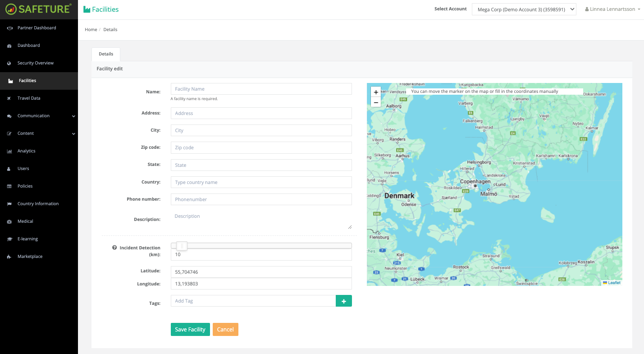The height and width of the screenshot is (354, 644).
Task: Click the E-learning graduation cap icon
Action: [9, 239]
